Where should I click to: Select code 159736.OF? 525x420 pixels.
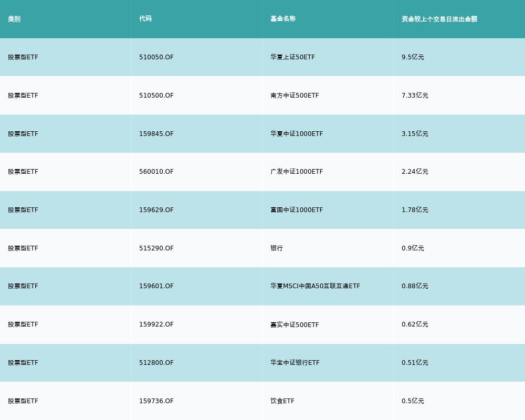tap(156, 401)
